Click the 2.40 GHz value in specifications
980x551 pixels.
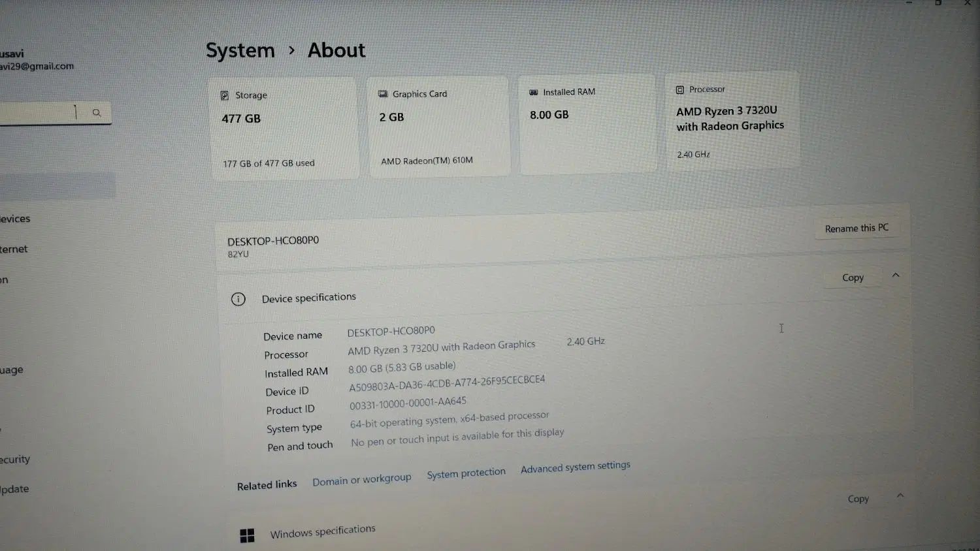click(586, 341)
